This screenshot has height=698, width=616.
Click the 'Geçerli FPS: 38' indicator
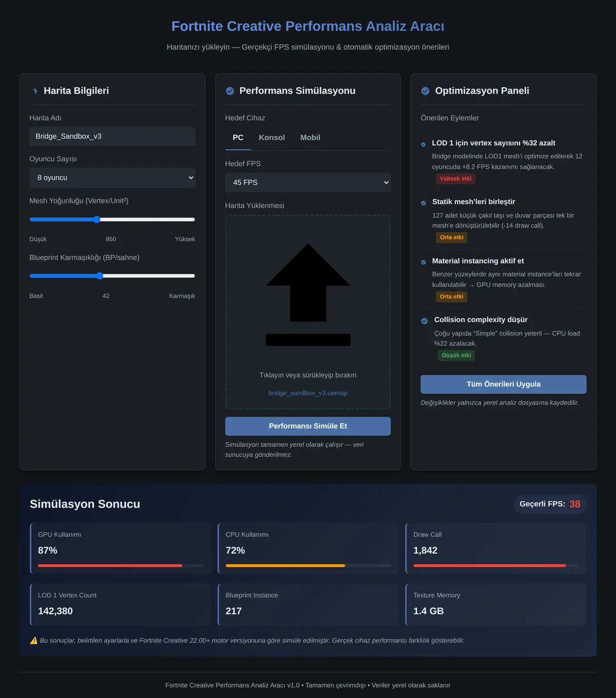pyautogui.click(x=550, y=504)
